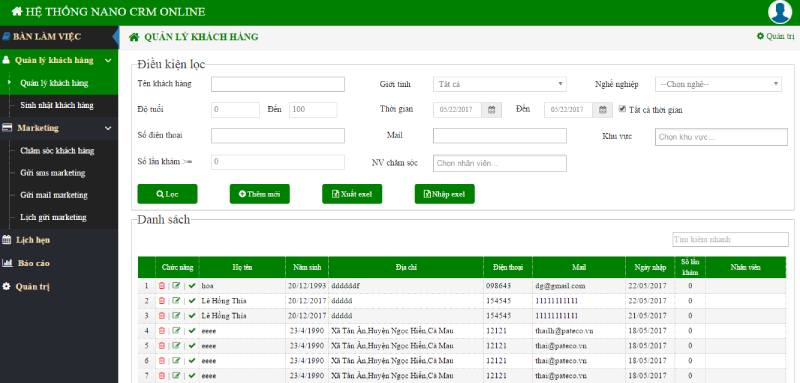Click the home icon next to QUẢN LÝ KHÁCH HÀNG
Image resolution: width=800 pixels, height=383 pixels.
[x=134, y=37]
